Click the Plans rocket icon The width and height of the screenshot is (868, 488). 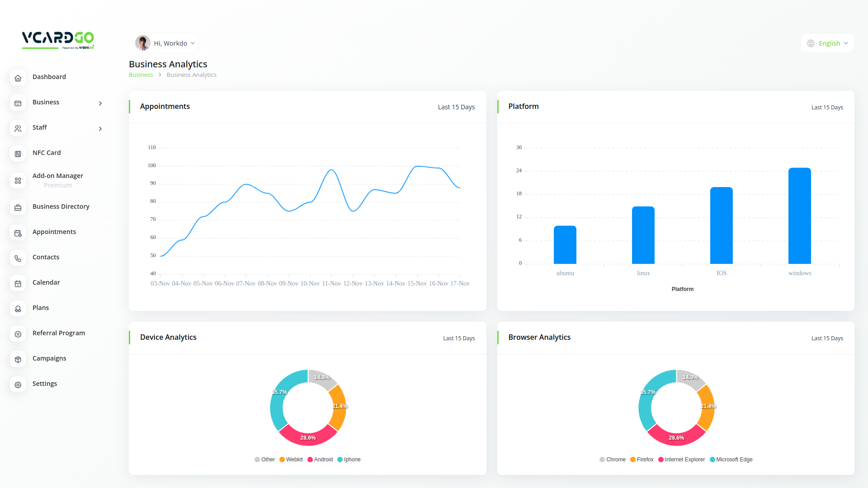click(x=18, y=309)
